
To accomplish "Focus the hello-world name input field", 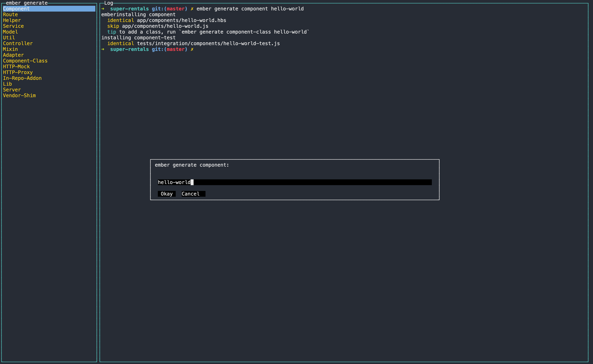I will pos(295,182).
